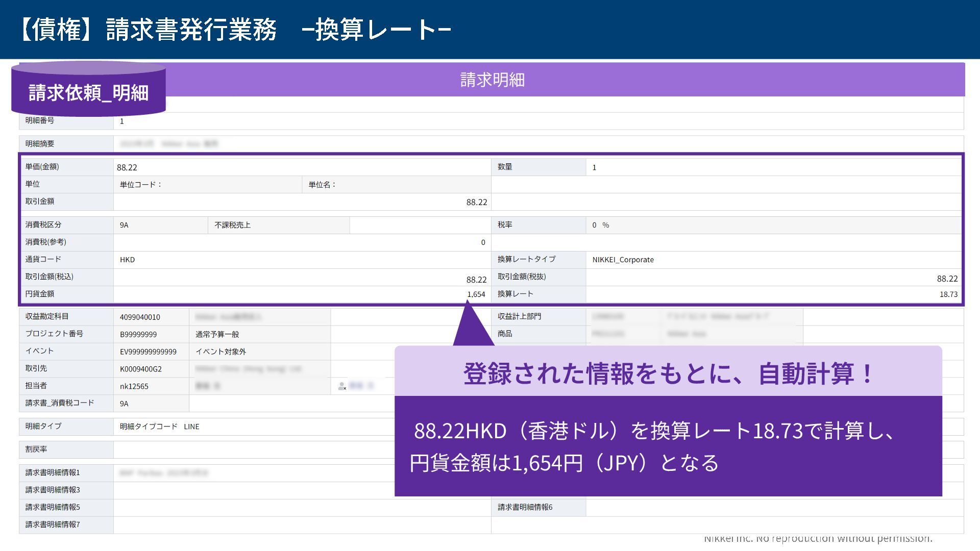Click the user presence icon beside 担当者
This screenshot has width=980, height=551.
342,387
